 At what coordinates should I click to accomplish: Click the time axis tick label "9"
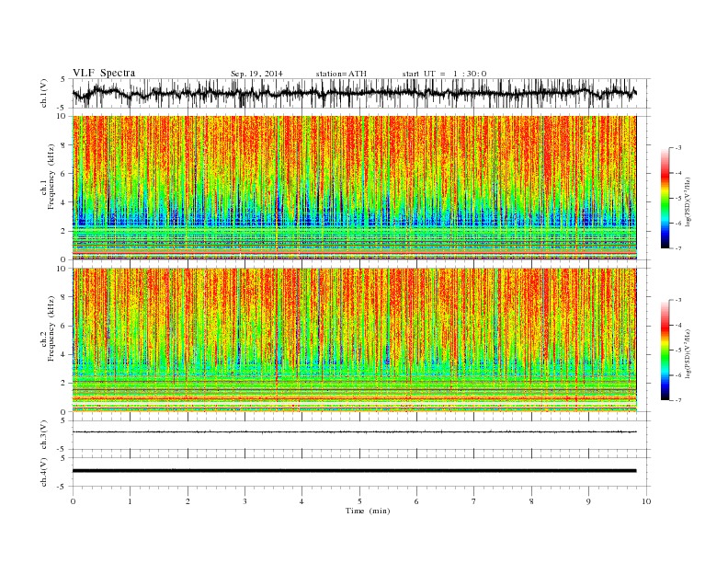click(x=588, y=501)
